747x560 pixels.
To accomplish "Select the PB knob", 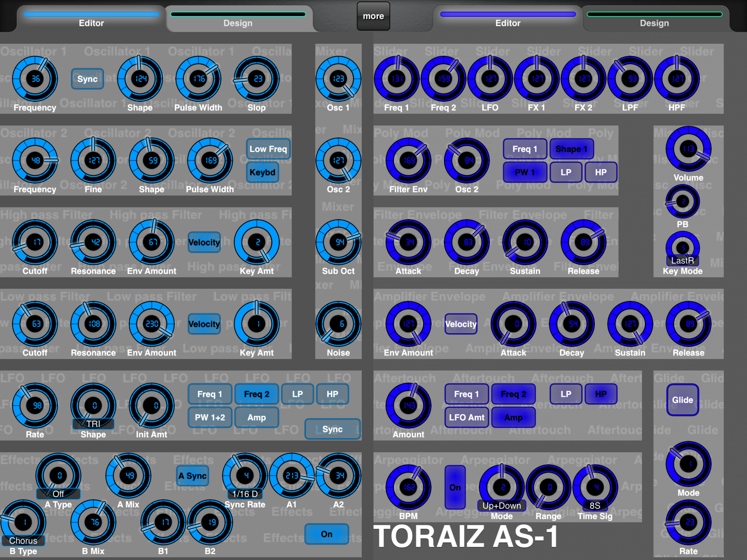I will (x=682, y=201).
